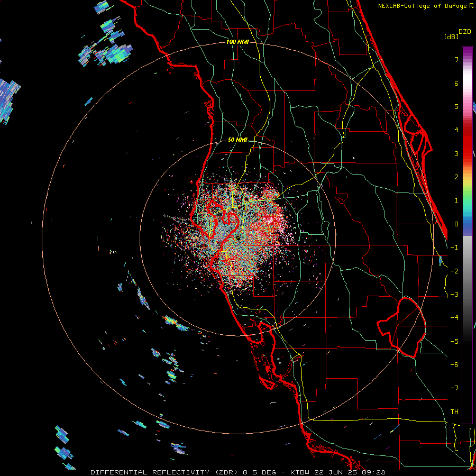Click the 09:28 timestamp in the caption
The width and height of the screenshot is (476, 476).
point(373,472)
